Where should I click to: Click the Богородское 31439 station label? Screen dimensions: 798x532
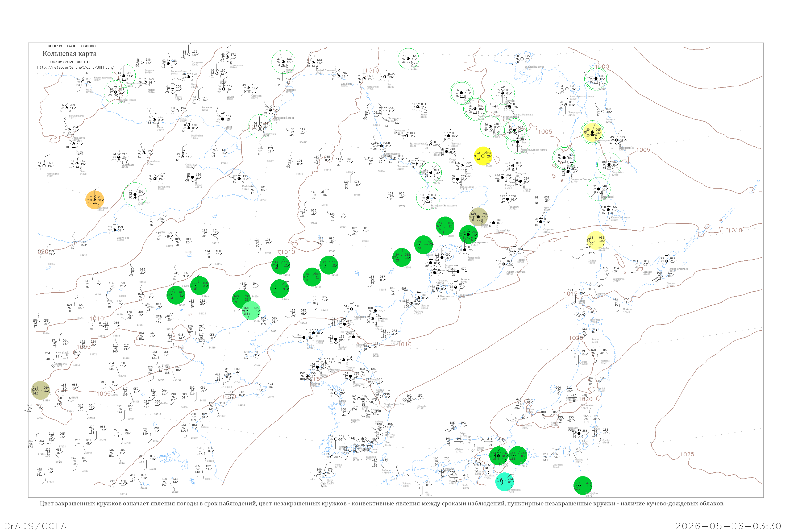[x=575, y=113]
